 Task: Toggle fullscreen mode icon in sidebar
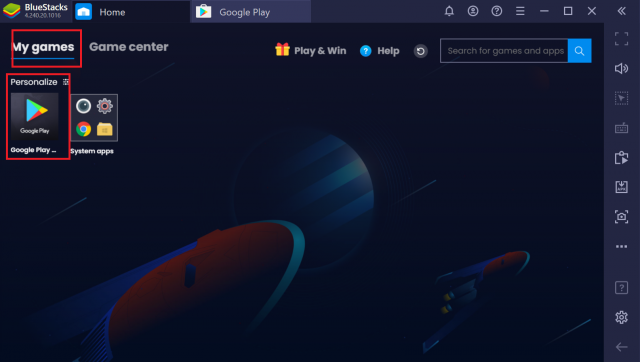tap(621, 39)
